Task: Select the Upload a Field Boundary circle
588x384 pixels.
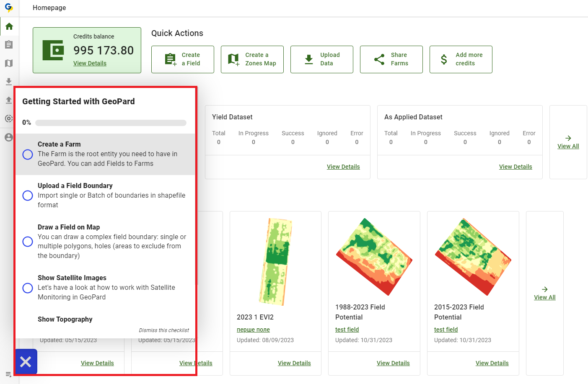Action: (28, 196)
